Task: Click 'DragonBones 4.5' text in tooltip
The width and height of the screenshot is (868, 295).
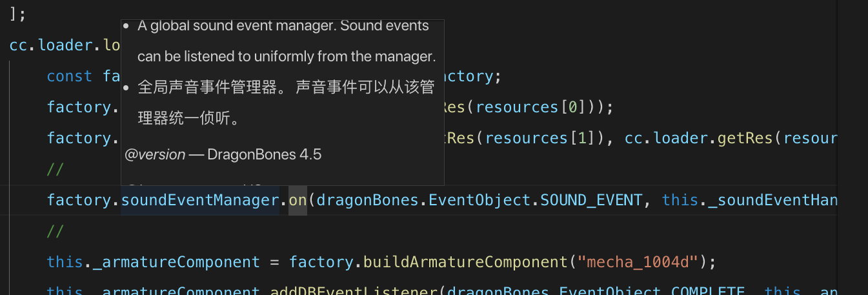Action: point(265,155)
